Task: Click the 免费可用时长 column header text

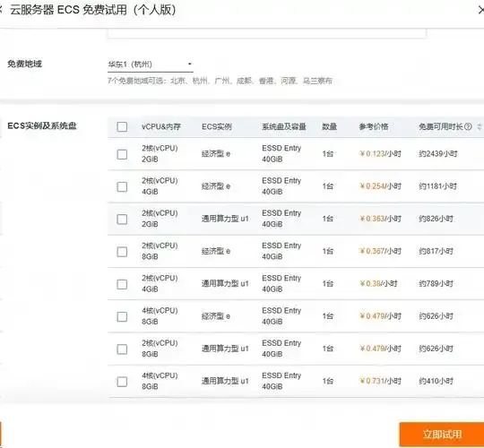Action: [441, 126]
